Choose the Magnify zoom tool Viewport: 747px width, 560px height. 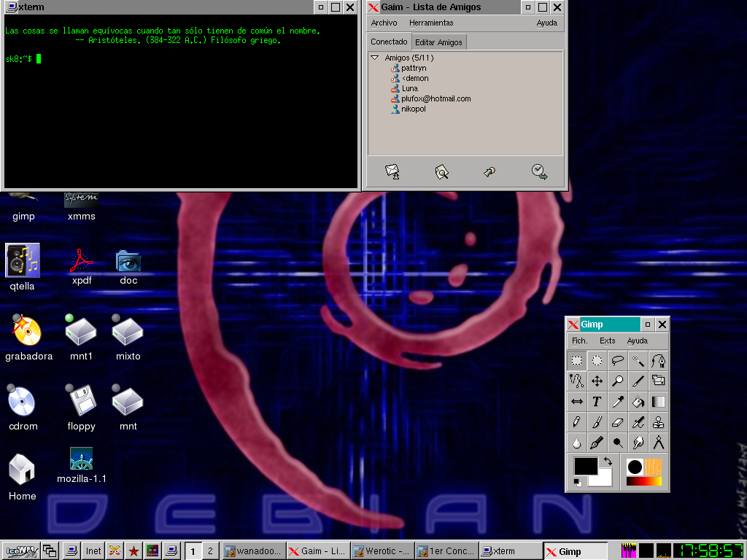(x=617, y=381)
